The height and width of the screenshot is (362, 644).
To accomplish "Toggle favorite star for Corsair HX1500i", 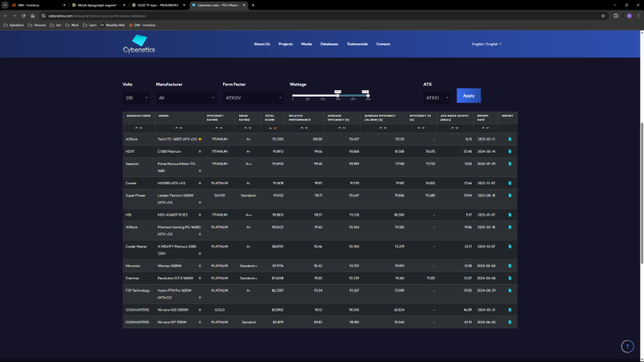I will (x=200, y=183).
